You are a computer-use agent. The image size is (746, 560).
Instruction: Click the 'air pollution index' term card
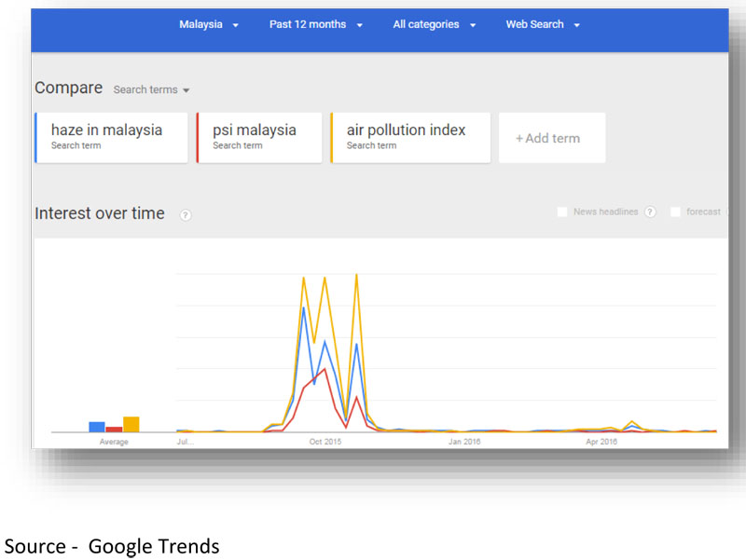[409, 137]
